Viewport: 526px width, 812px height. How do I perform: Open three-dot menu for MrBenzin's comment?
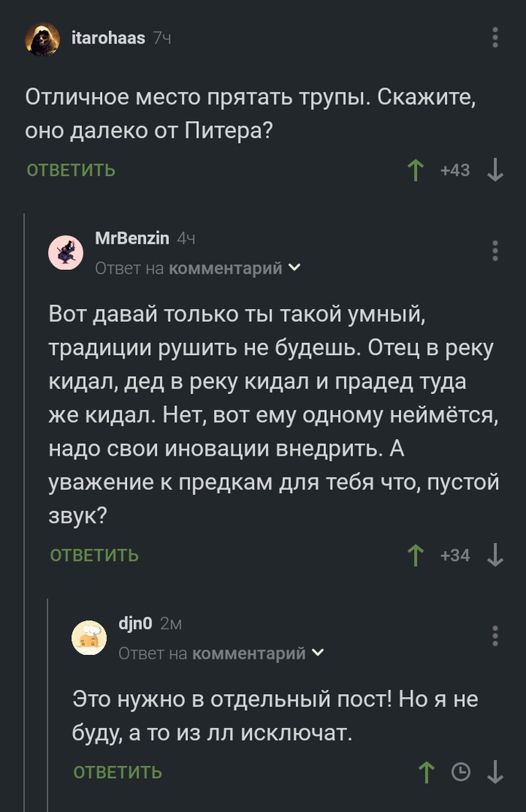pos(495,250)
